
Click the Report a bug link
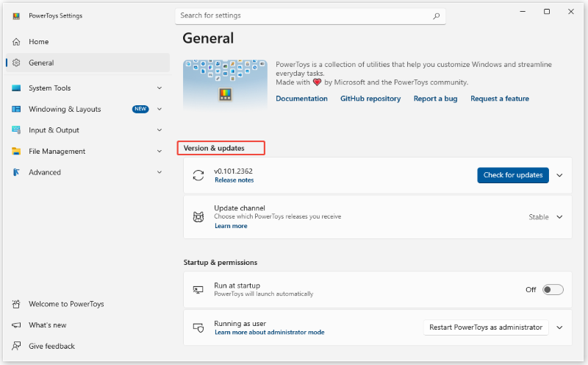435,99
